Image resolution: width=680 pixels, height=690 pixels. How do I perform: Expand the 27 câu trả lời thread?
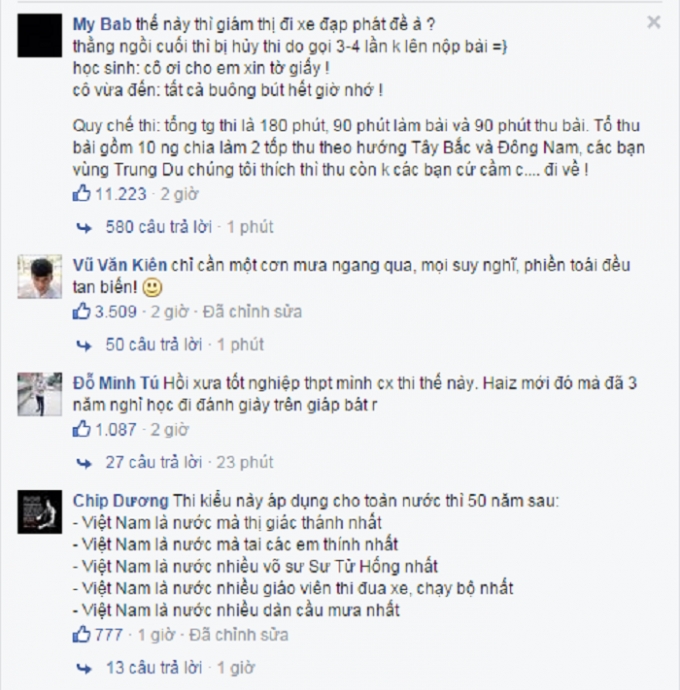154,462
